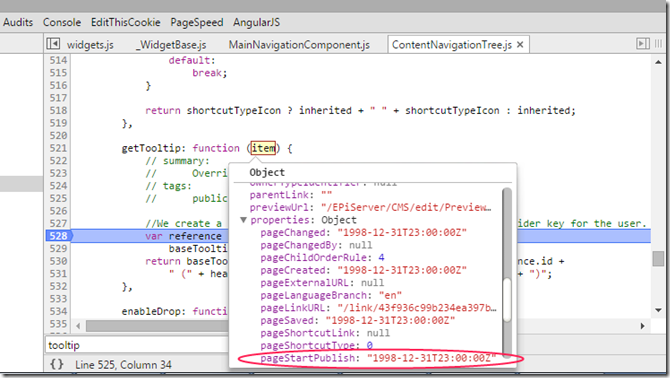Click the drawer drag handle icon
The height and width of the screenshot is (378, 670).
[658, 44]
